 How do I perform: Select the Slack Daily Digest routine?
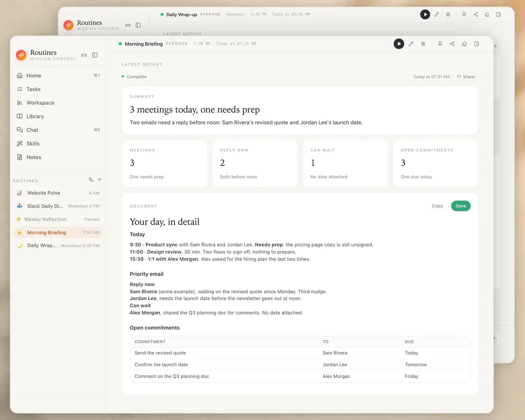tap(58, 206)
